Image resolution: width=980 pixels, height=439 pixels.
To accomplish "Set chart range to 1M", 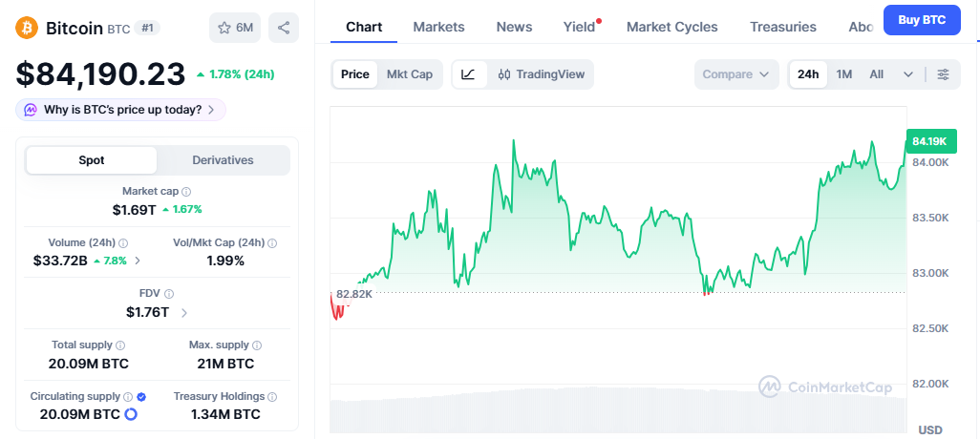I will point(844,74).
